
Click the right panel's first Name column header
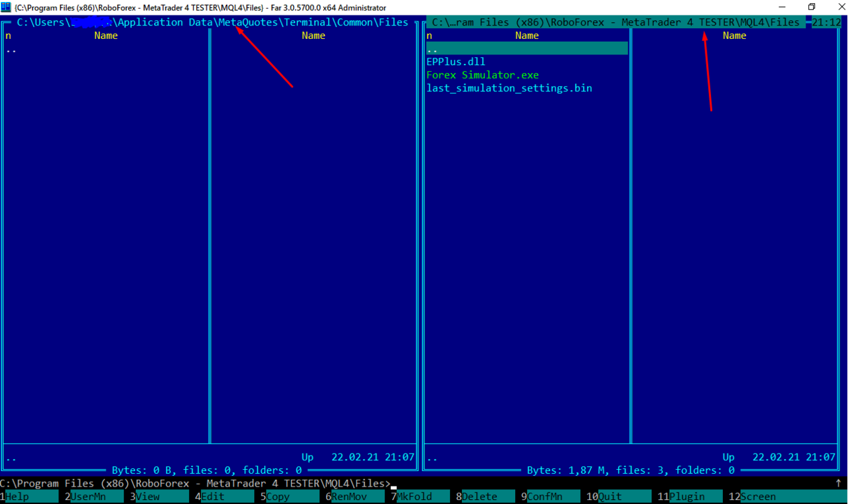527,36
